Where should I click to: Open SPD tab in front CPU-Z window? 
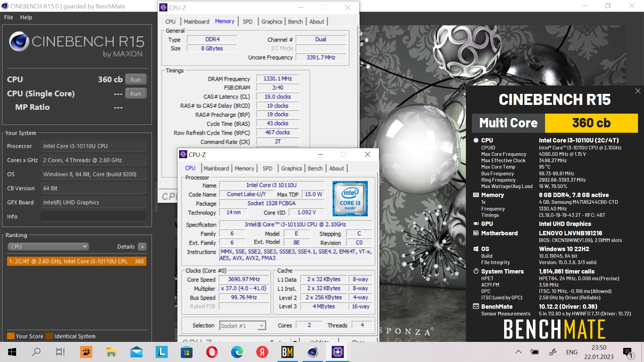coord(267,168)
